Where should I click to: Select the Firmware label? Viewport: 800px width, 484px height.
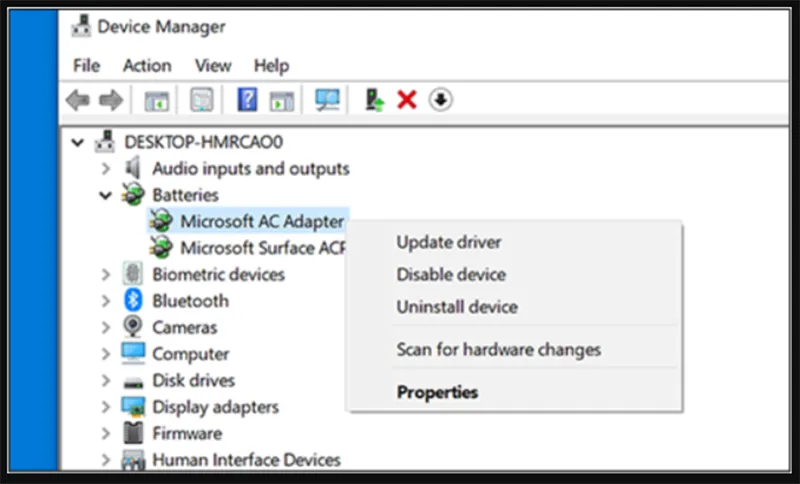coord(187,434)
